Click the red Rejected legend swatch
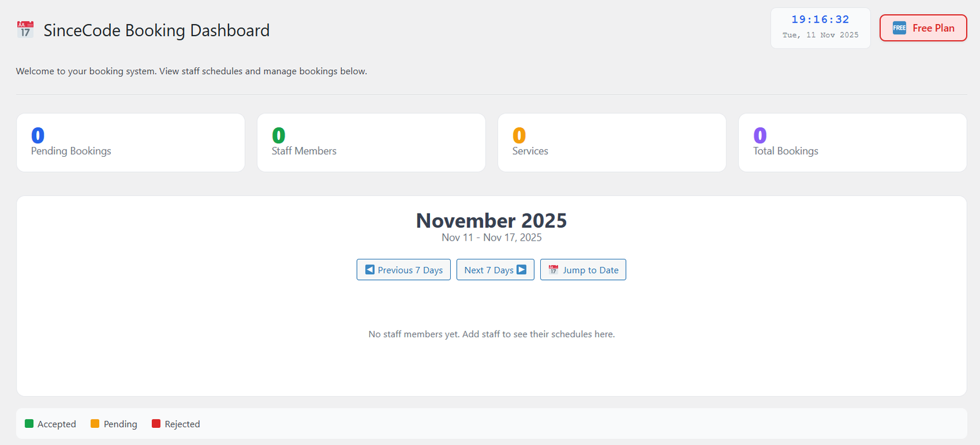Viewport: 980px width, 445px height. point(156,424)
